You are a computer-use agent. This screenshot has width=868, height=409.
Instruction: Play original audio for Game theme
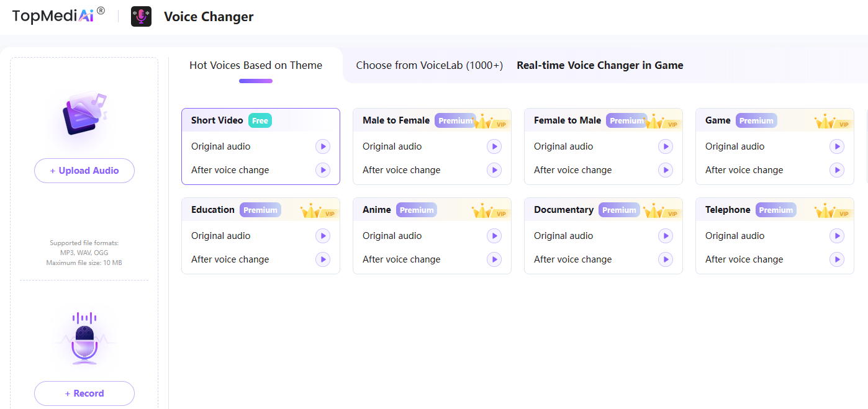(x=836, y=146)
